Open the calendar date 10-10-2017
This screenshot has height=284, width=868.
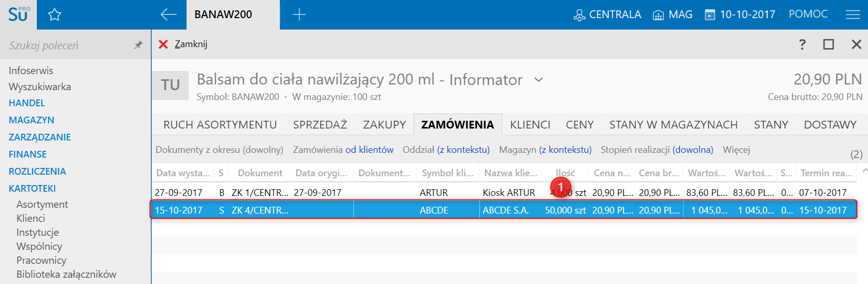tap(710, 15)
